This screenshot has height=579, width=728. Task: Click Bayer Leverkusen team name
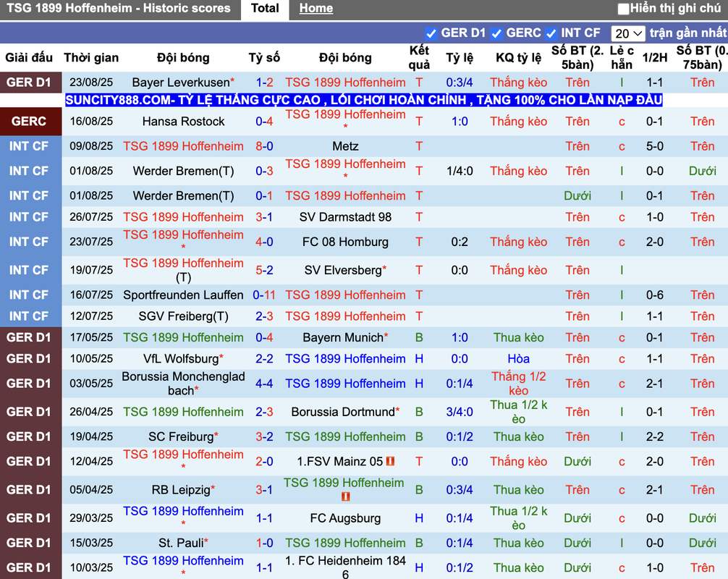click(x=181, y=83)
